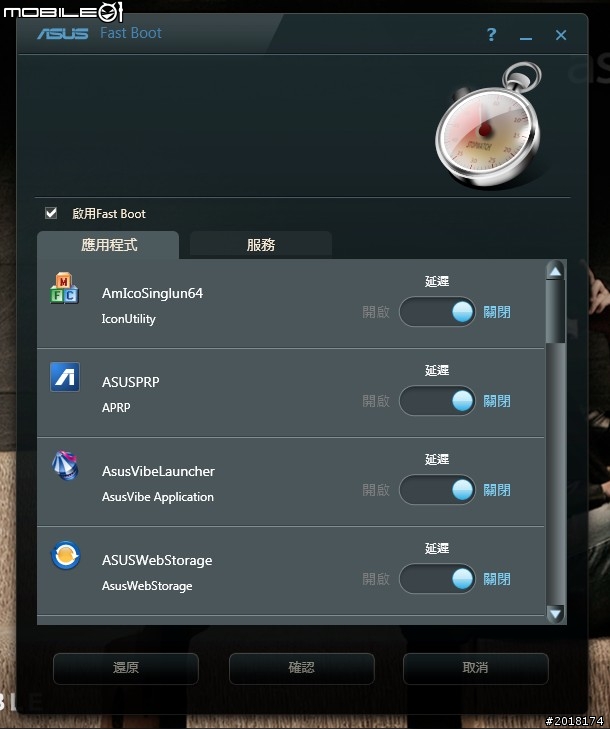Toggle the ASUSWebStorage delay switch
The width and height of the screenshot is (610, 729).
coord(437,579)
